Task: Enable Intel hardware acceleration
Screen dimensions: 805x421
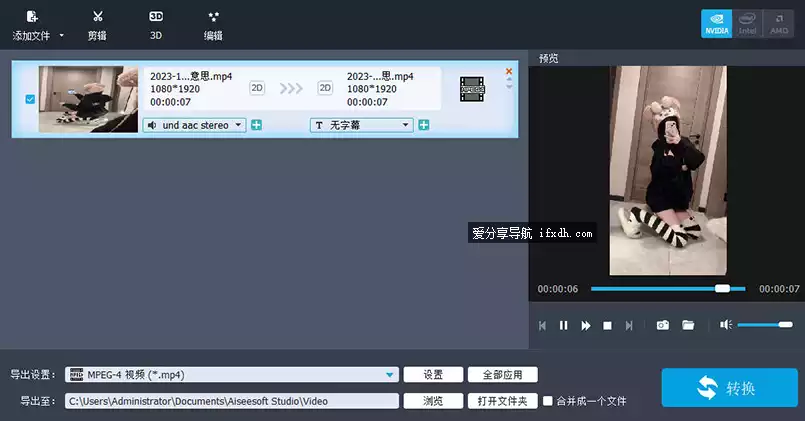Action: [748, 24]
